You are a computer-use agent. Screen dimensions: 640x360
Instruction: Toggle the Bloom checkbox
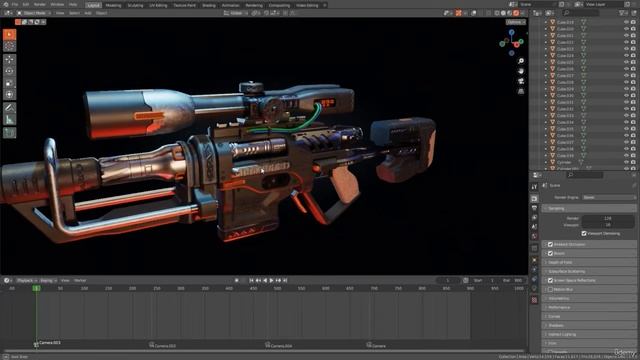pos(550,253)
